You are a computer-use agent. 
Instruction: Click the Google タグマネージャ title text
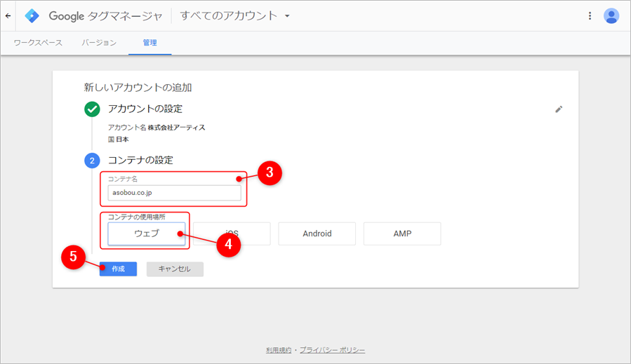(105, 16)
